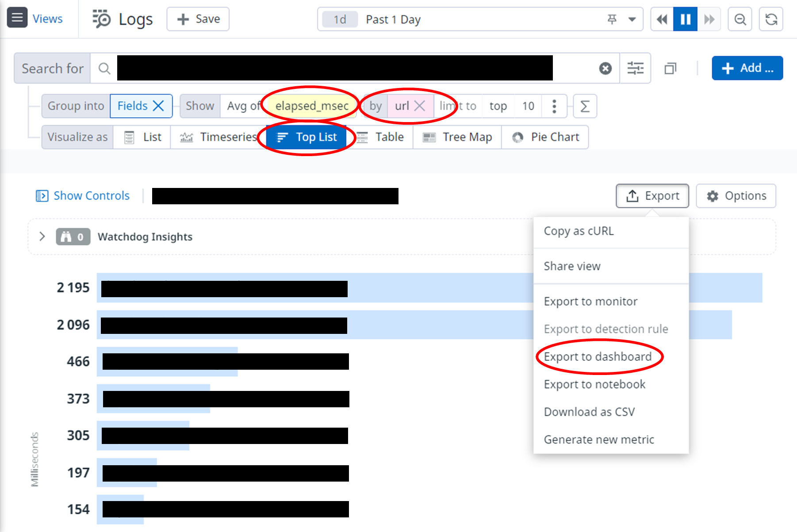Step back to previous time window
This screenshot has height=532, width=797.
pos(662,19)
